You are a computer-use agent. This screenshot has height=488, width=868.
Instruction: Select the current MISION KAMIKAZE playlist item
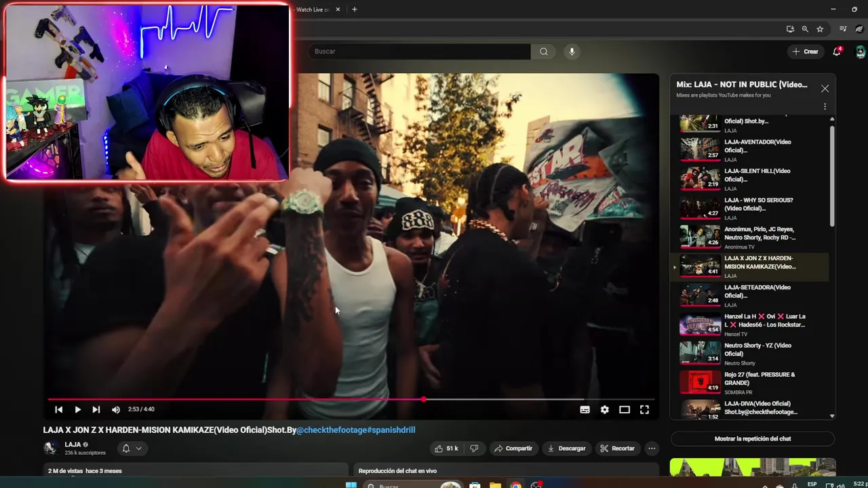(x=749, y=266)
